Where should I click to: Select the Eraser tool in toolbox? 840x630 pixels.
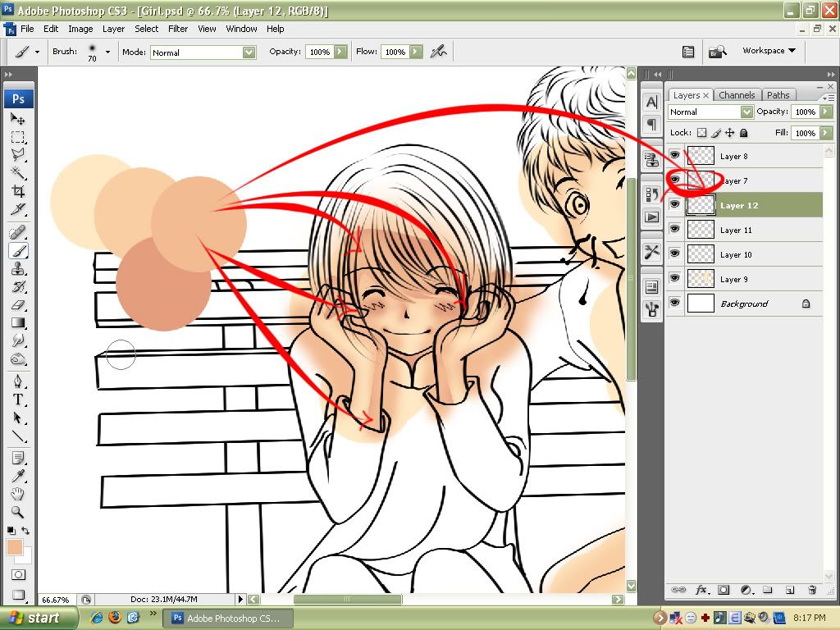click(18, 304)
